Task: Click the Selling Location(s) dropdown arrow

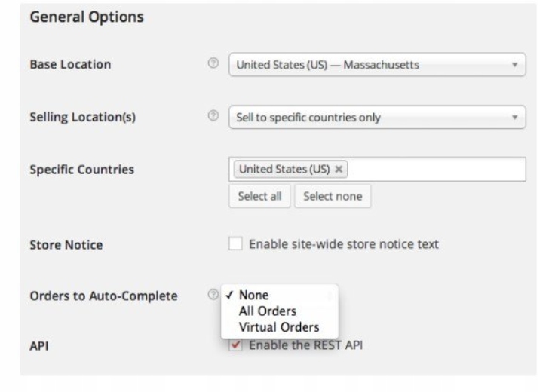Action: 514,118
